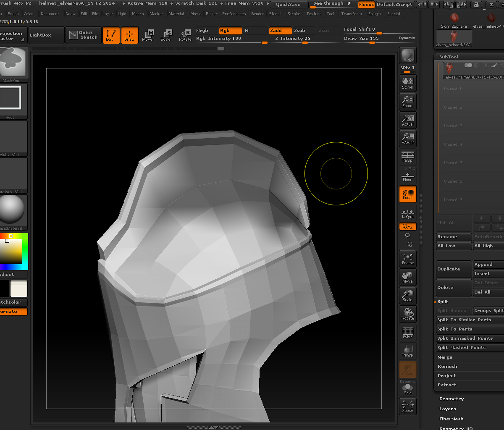Open the Transform menu
The width and height of the screenshot is (504, 430).
(352, 14)
